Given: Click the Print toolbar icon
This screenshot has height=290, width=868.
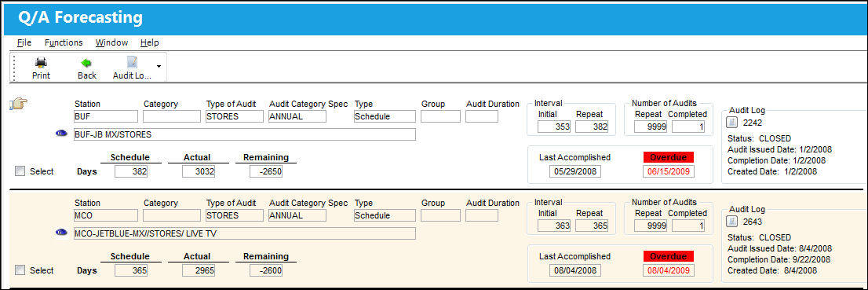Looking at the screenshot, I should tap(41, 63).
